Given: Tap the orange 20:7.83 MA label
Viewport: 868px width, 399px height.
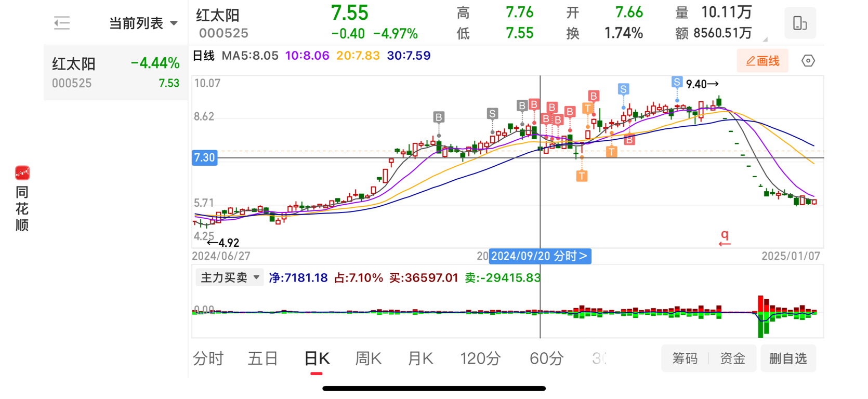Looking at the screenshot, I should (358, 56).
